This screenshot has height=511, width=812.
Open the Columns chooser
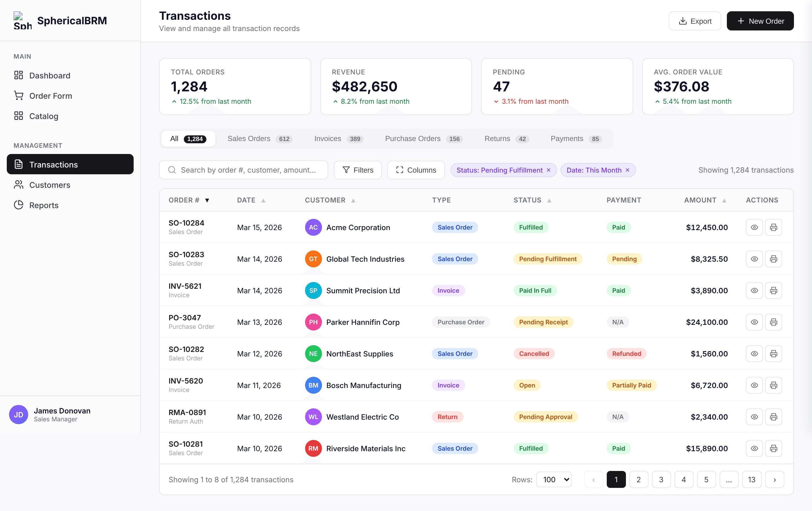click(416, 170)
